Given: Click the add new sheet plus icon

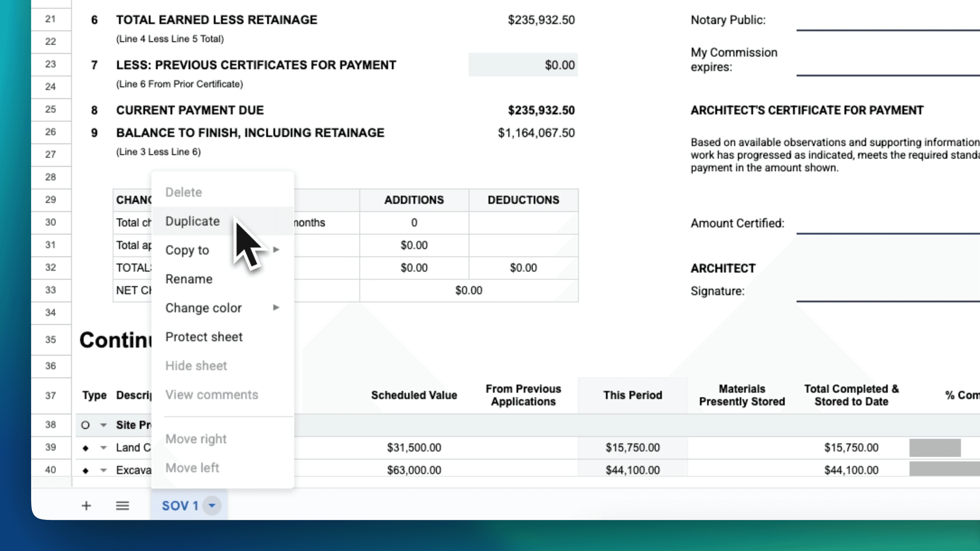Looking at the screenshot, I should point(86,506).
